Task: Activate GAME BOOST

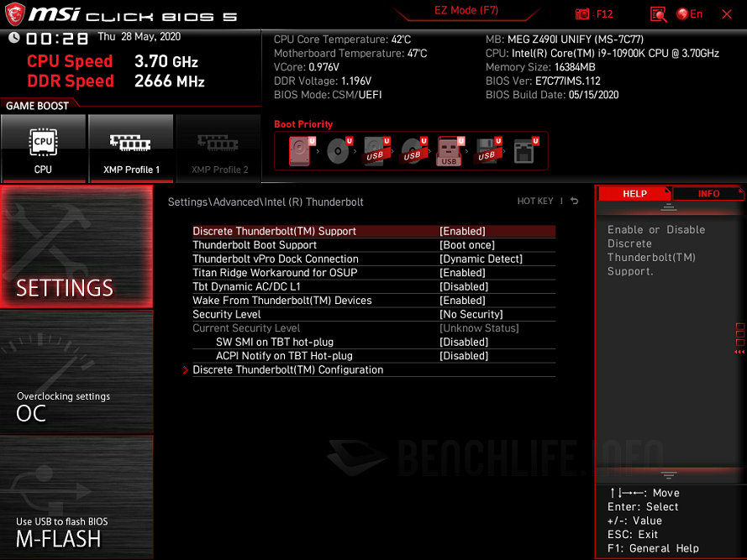Action: click(x=39, y=105)
